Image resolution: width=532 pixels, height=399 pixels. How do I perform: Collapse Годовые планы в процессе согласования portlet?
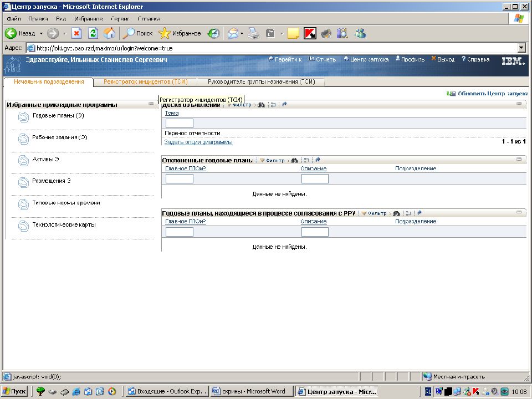point(519,212)
